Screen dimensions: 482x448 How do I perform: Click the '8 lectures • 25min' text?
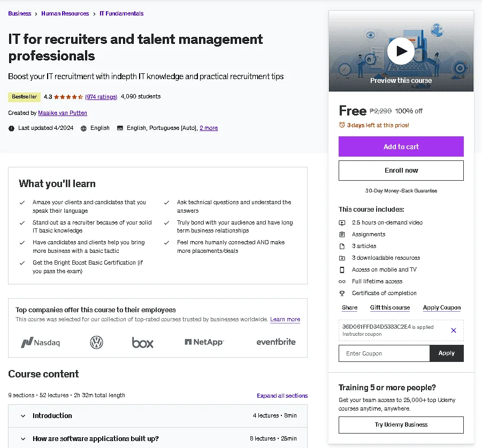pos(273,438)
